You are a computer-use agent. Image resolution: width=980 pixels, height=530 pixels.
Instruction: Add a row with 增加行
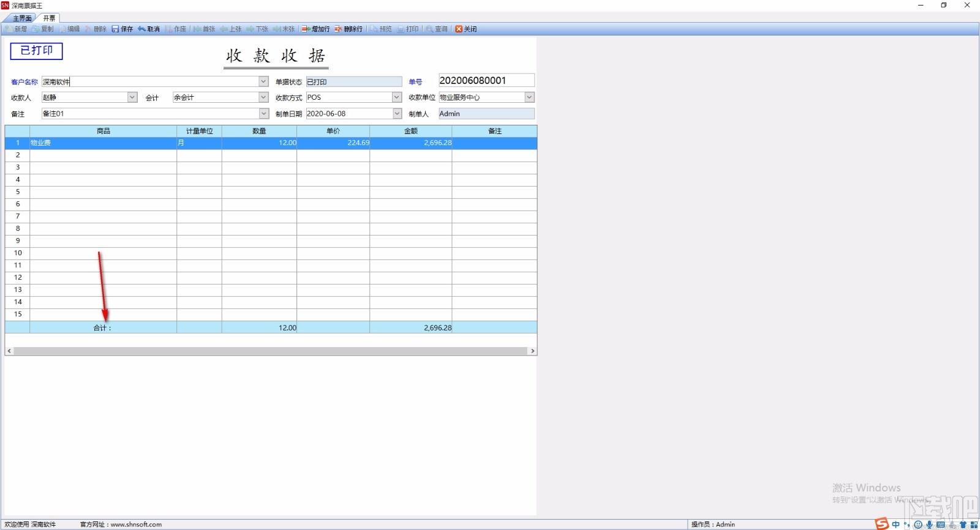306,29
